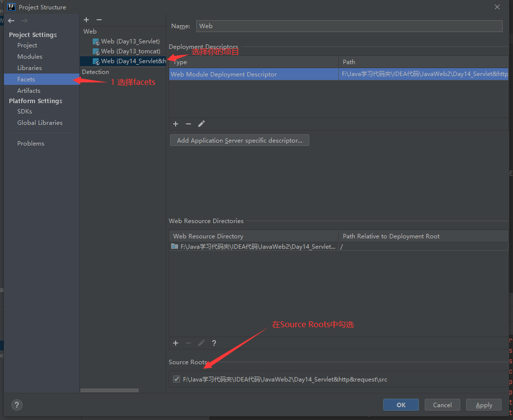
Task: Click Add Application Server specific descriptor
Action: (240, 141)
